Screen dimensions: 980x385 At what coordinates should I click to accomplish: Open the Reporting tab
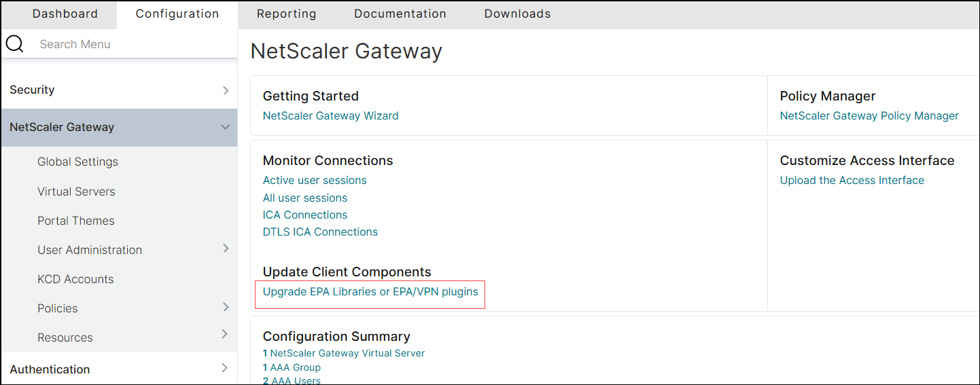click(286, 14)
